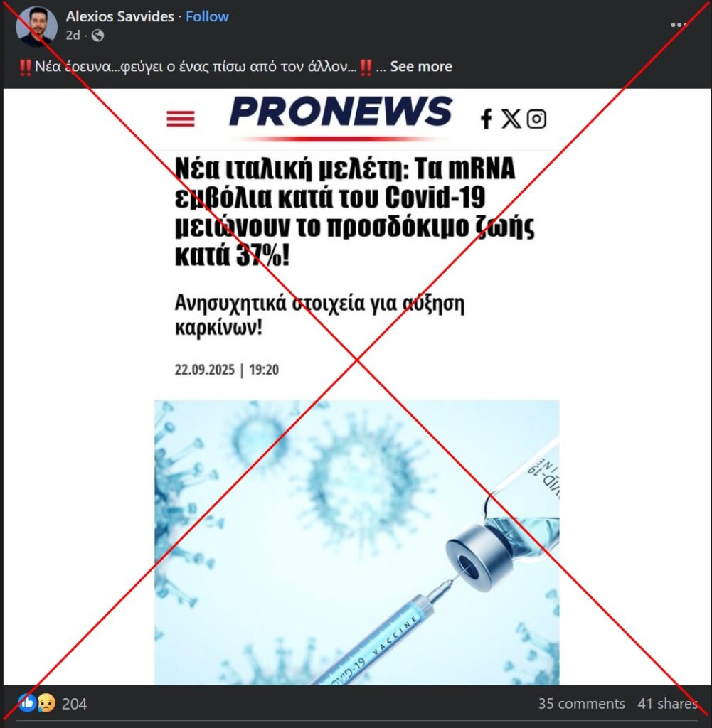Click the public audience globe icon
712x728 pixels.
click(97, 36)
